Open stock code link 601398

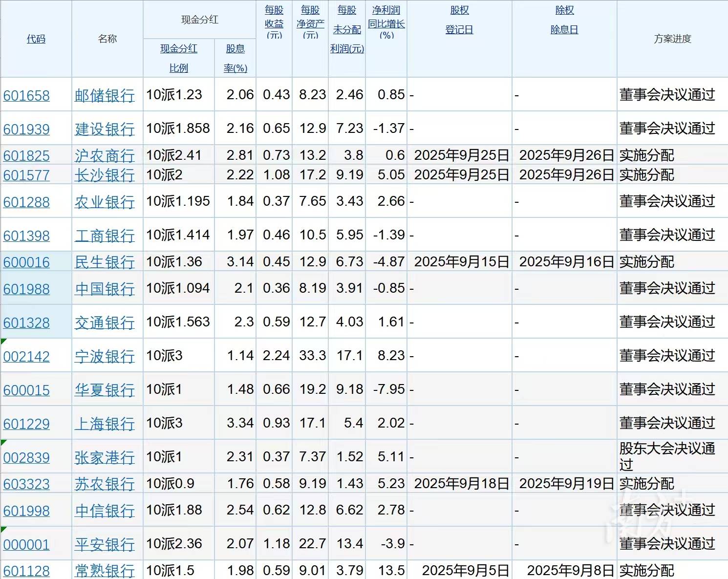coord(26,236)
